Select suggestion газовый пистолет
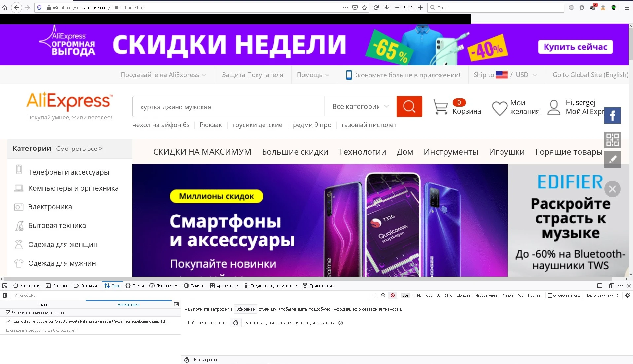The width and height of the screenshot is (633, 364). click(369, 125)
